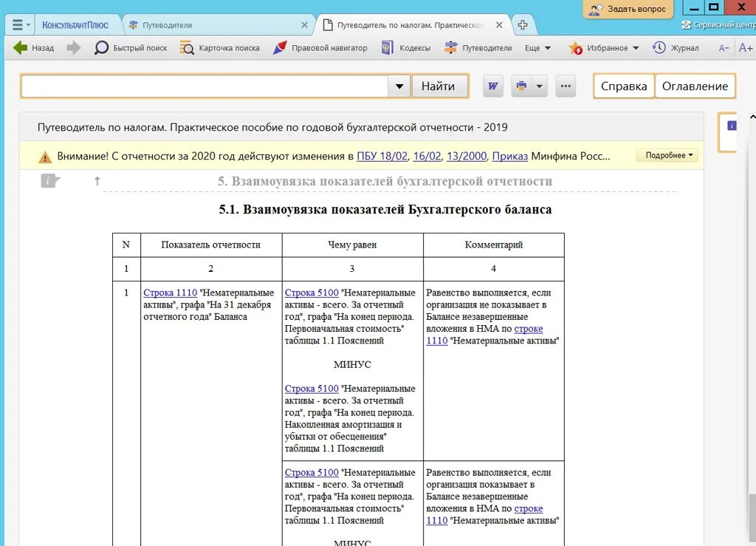This screenshot has width=756, height=546.
Task: Click heading 5.1 Взаимоувязка показателей Бухгалтерского баланса
Action: click(385, 210)
